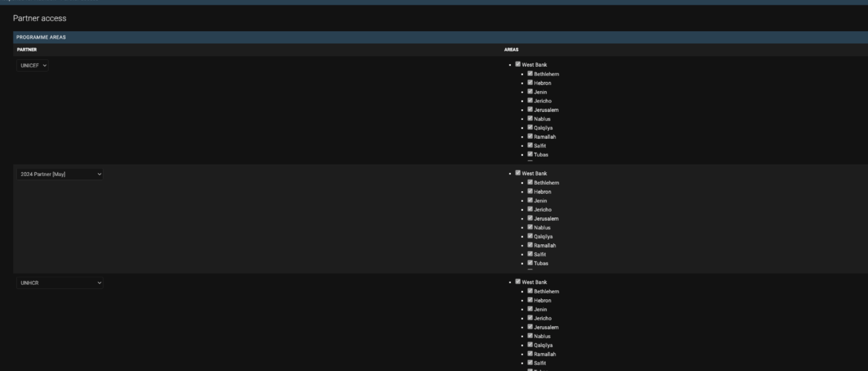Open the UNHCR partner dropdown
868x371 pixels.
pos(60,283)
